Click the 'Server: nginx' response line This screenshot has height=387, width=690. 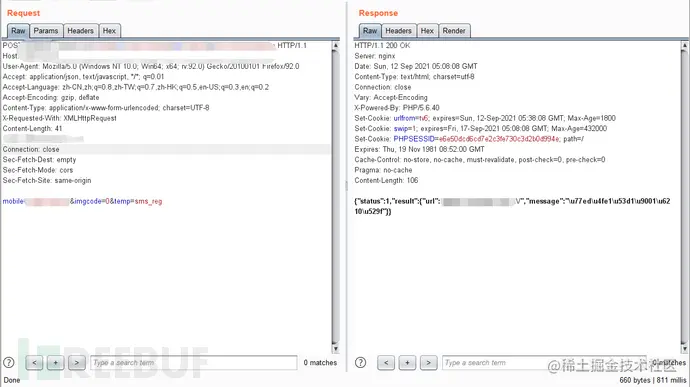[375, 56]
